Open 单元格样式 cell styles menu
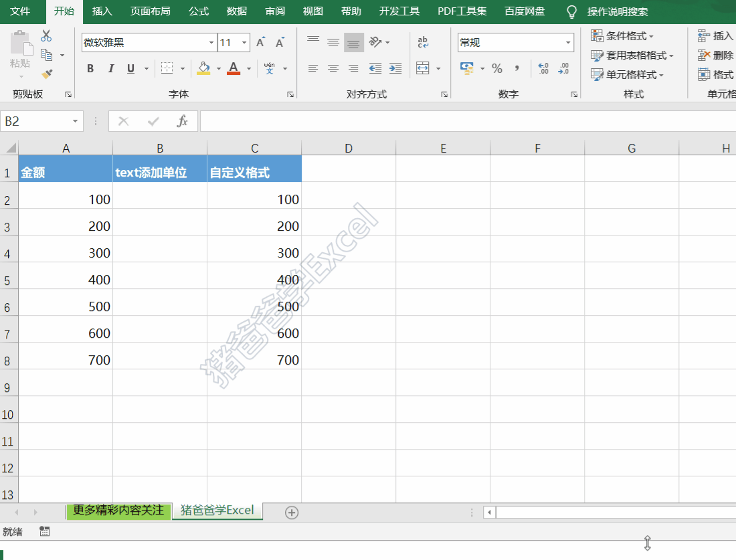The image size is (736, 560). [x=627, y=75]
